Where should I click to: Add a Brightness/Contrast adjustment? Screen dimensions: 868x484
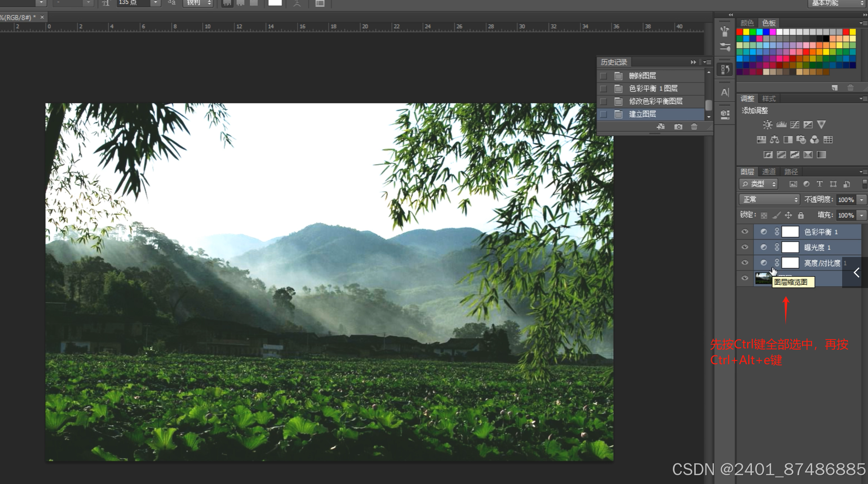[767, 125]
